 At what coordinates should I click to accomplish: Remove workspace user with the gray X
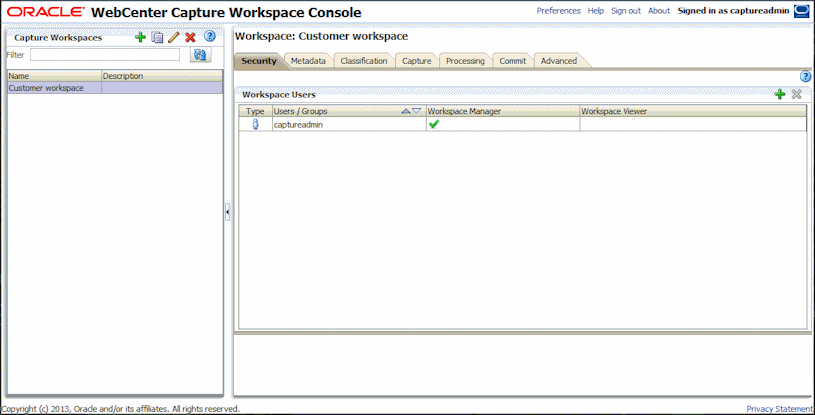click(x=796, y=94)
